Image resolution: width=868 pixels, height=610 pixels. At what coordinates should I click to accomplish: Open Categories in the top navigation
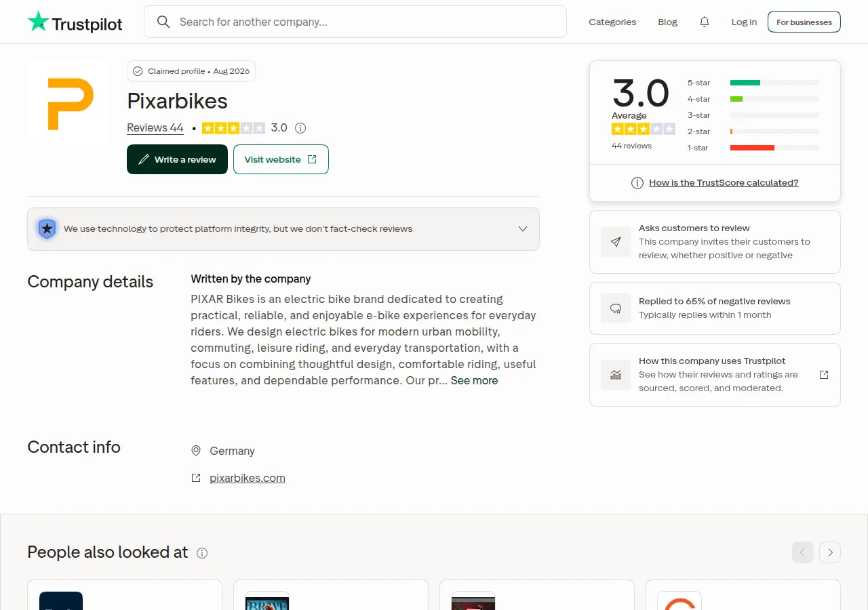click(x=612, y=22)
